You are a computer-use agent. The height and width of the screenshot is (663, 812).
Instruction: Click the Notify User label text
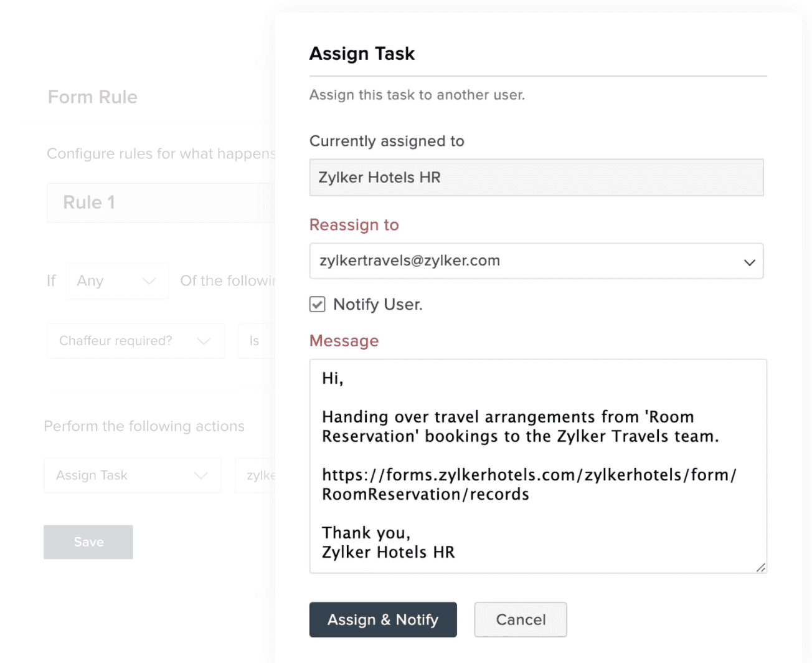[377, 304]
